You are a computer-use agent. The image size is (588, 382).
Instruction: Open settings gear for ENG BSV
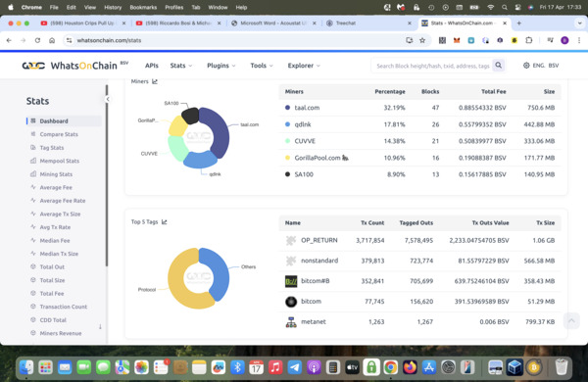(x=526, y=66)
